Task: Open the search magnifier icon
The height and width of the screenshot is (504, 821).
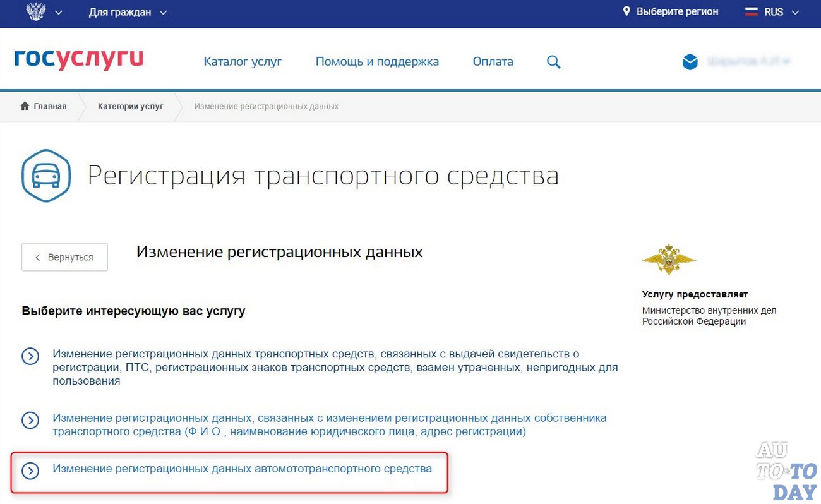Action: [x=554, y=62]
